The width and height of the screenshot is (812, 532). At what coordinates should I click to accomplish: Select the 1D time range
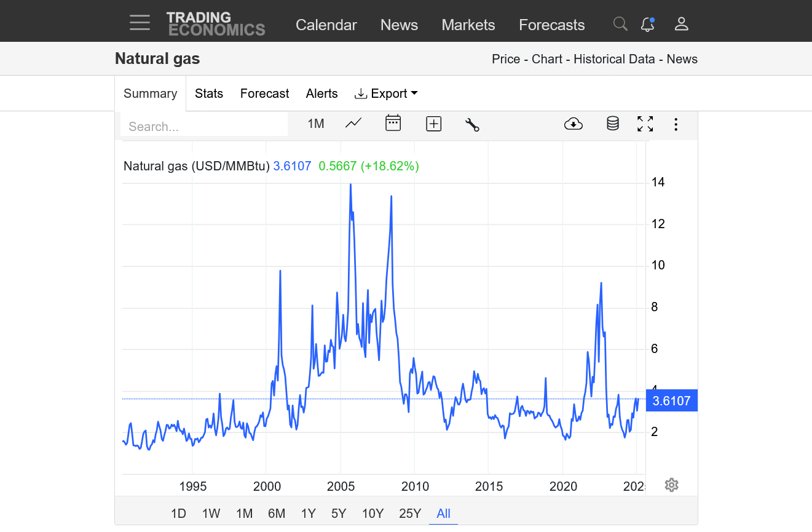click(178, 514)
